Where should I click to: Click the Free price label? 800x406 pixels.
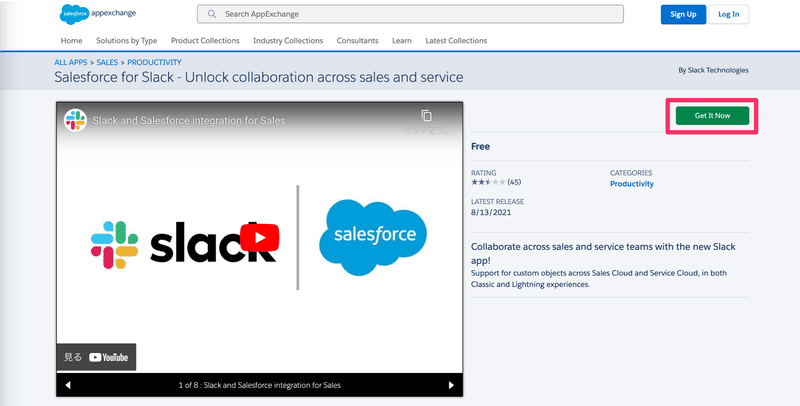click(481, 147)
